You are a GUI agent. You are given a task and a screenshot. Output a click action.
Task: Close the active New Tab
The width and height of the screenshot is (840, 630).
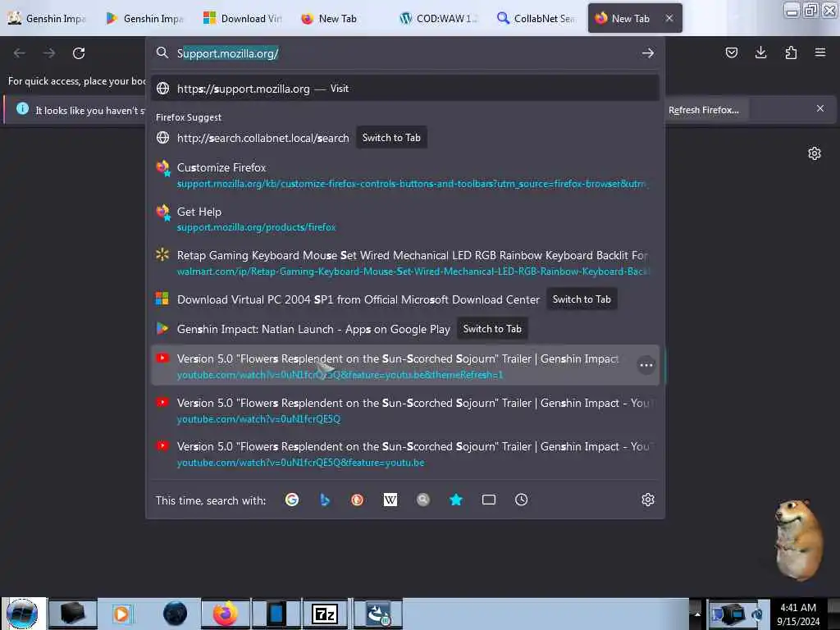coord(669,18)
